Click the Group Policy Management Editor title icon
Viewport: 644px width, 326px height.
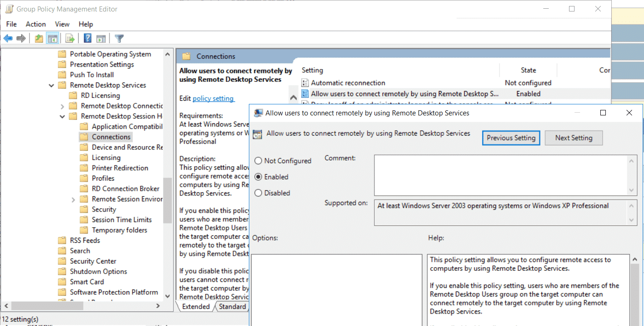pyautogui.click(x=9, y=9)
